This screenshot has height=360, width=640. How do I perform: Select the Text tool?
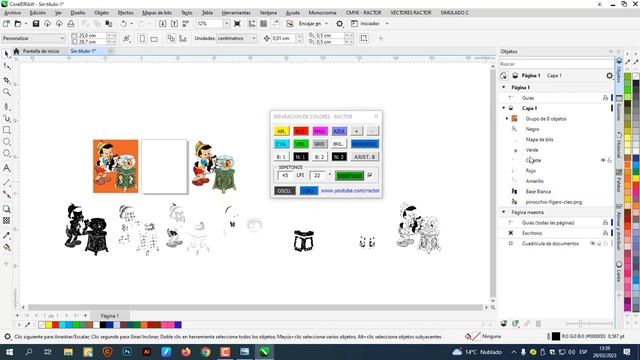pos(7,168)
